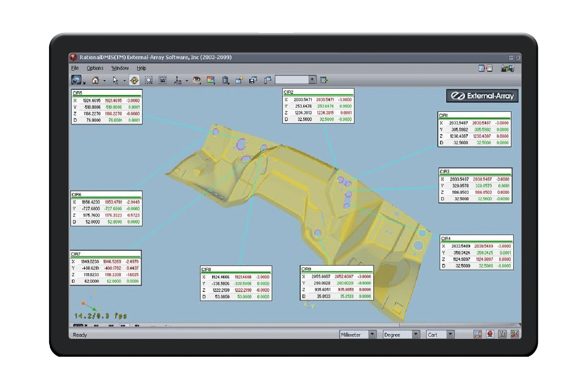Open the Cart coordinate type dropdown
Screen dimensions: 588x390
(x=440, y=334)
